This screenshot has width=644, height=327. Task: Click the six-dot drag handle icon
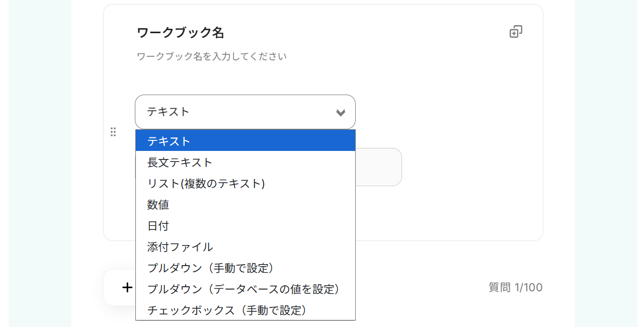point(113,132)
